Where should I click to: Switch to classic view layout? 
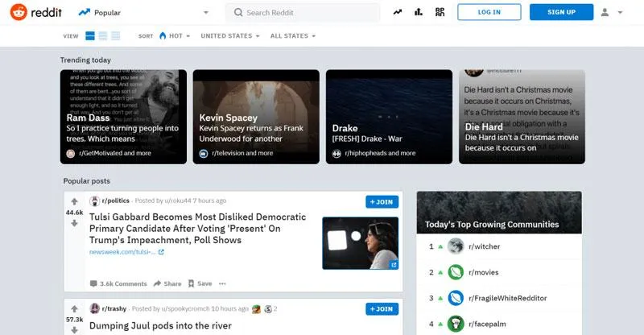(x=103, y=35)
